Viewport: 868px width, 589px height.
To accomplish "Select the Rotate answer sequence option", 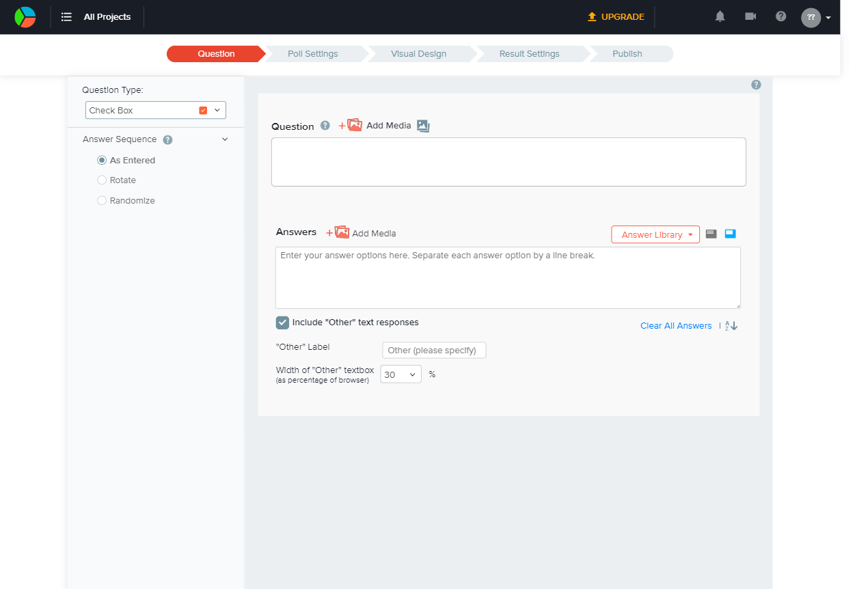I will (102, 180).
